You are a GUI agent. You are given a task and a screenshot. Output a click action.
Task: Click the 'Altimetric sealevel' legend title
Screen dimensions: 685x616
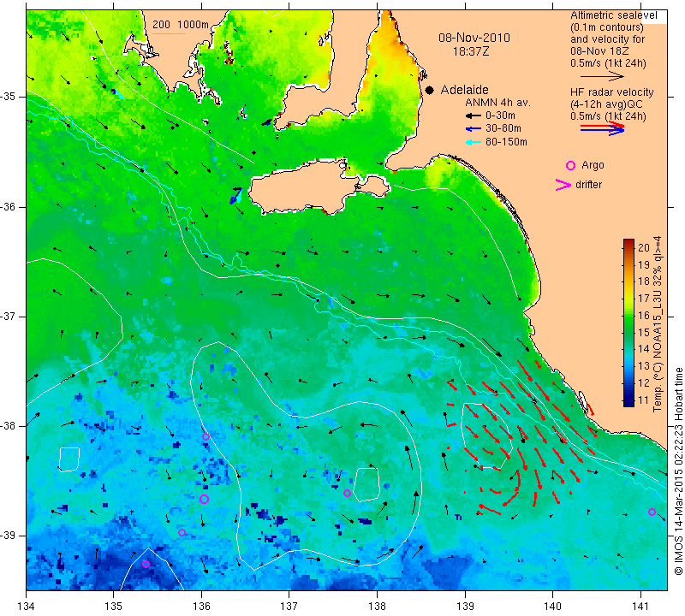click(613, 15)
